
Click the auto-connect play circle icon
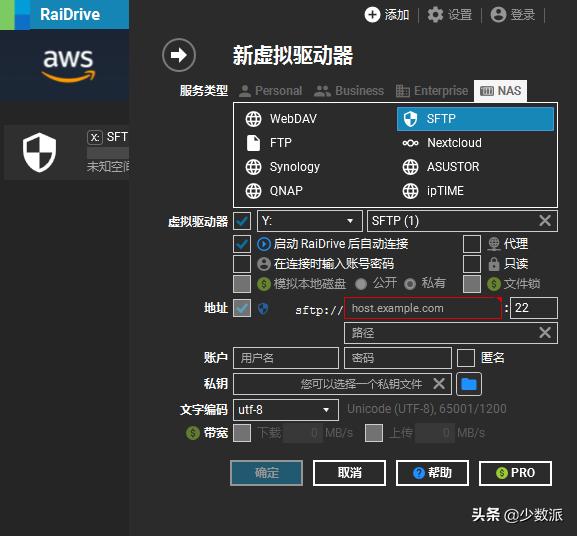click(263, 244)
